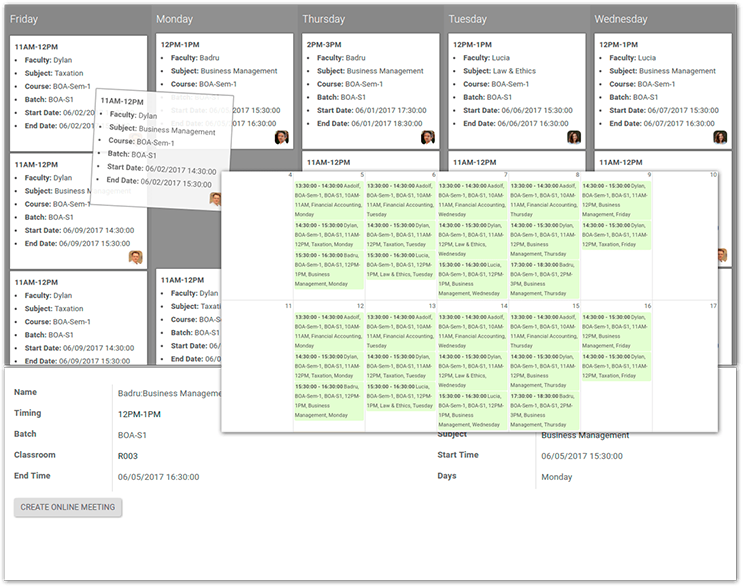Open Monday 11AM-12PM Dylan Taxation card
The image size is (743, 586).
189,316
